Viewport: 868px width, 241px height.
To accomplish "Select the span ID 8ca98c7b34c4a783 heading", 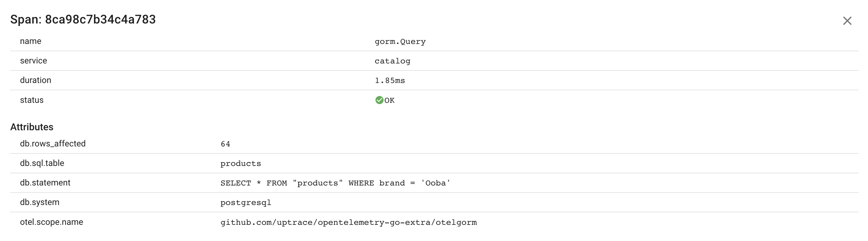I will click(x=83, y=20).
